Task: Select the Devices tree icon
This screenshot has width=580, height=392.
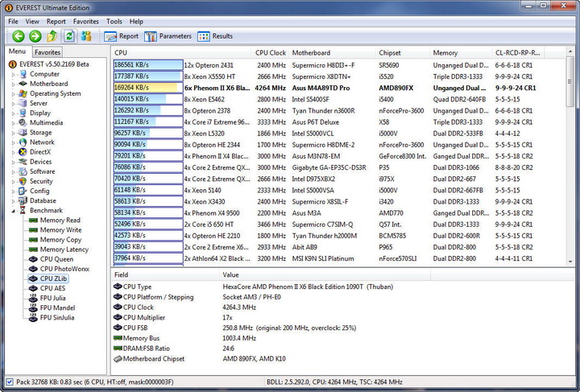Action: [x=23, y=162]
